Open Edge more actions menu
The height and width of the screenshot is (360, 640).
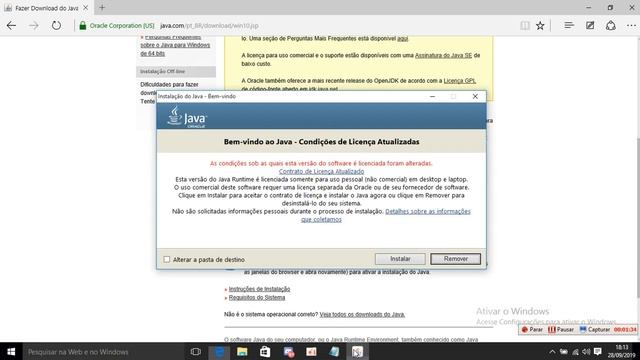[x=631, y=26]
